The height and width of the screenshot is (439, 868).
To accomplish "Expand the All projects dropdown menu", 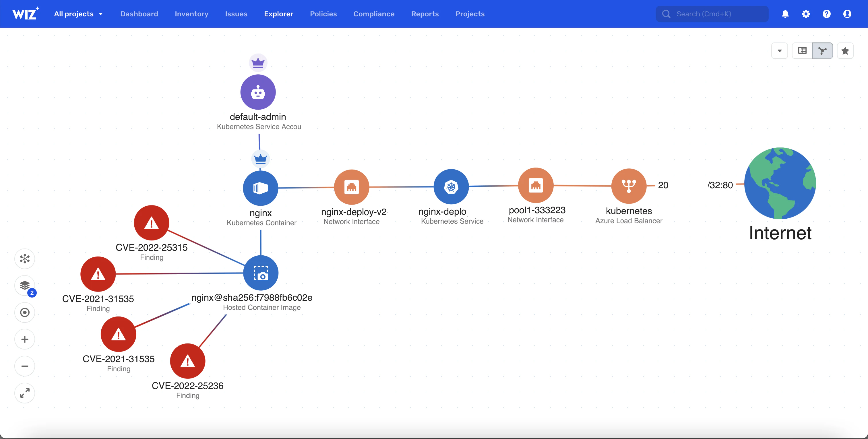I will tap(78, 13).
